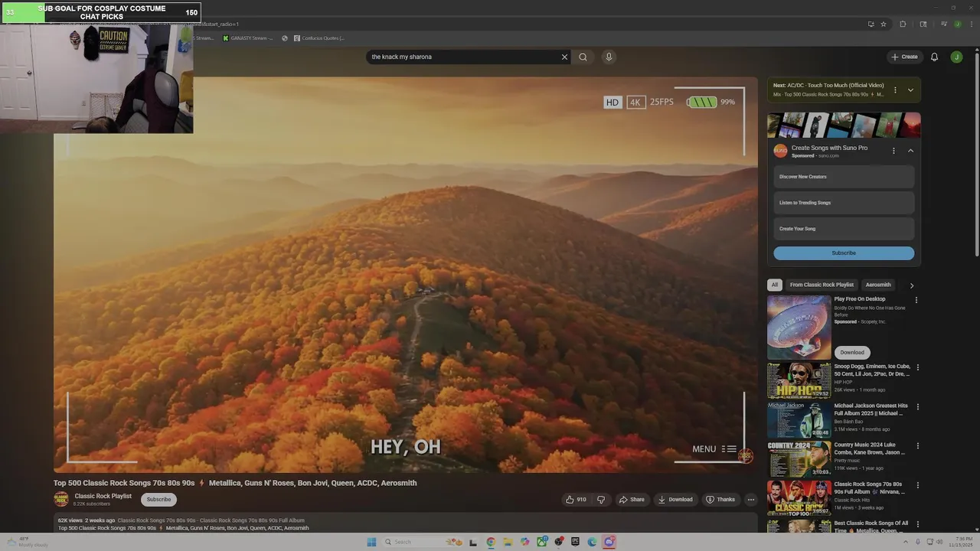Open options for Play Free On Desktop
Screen dimensions: 980x551
pyautogui.click(x=916, y=300)
